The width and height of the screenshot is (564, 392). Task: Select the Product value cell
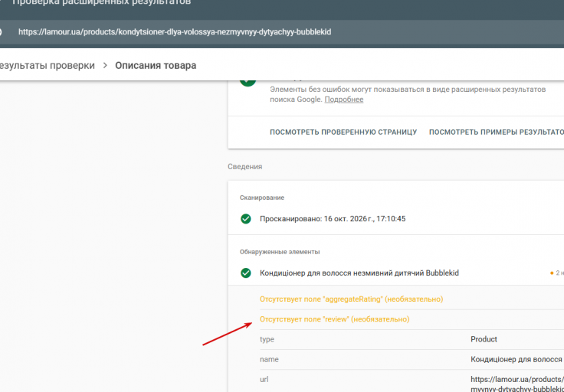(484, 339)
